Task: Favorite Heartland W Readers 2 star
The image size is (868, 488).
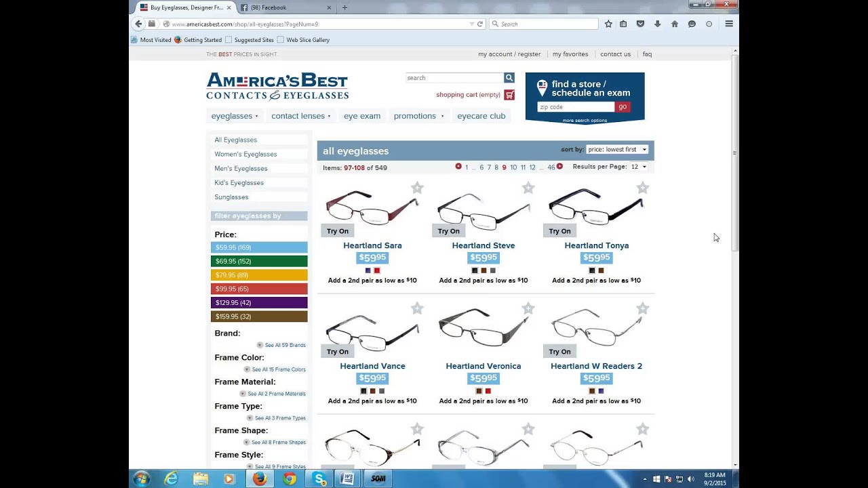Action: coord(643,308)
